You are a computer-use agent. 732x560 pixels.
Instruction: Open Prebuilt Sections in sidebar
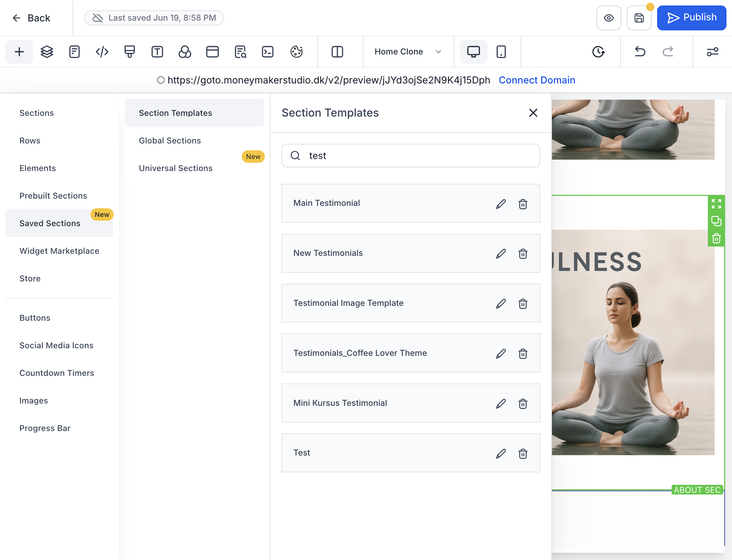click(53, 196)
